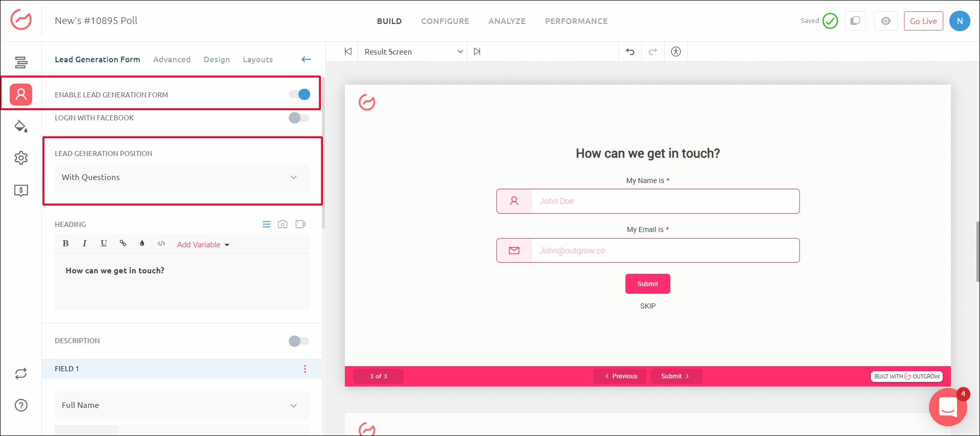980x436 pixels.
Task: Switch to the Configure tab
Action: click(445, 21)
